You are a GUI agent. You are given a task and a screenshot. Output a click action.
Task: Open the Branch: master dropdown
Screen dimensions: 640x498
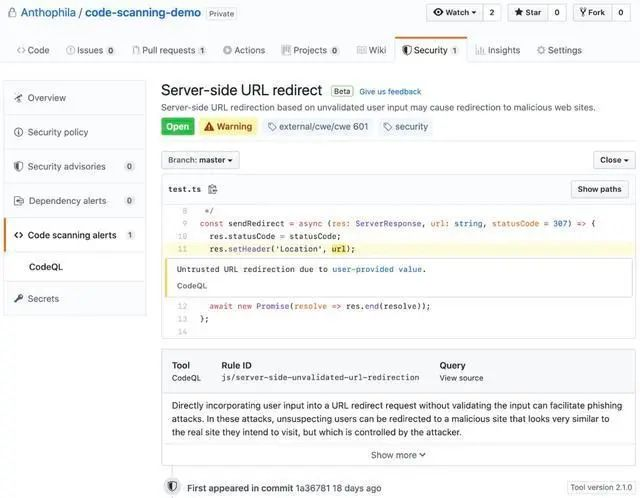200,160
